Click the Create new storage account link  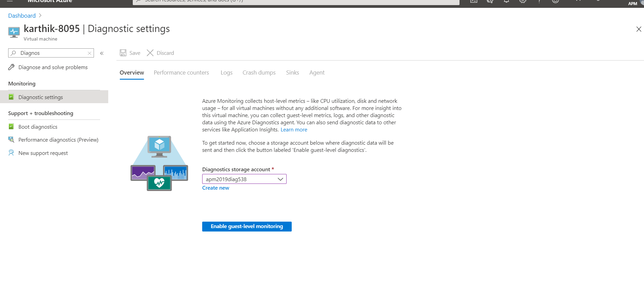point(215,188)
